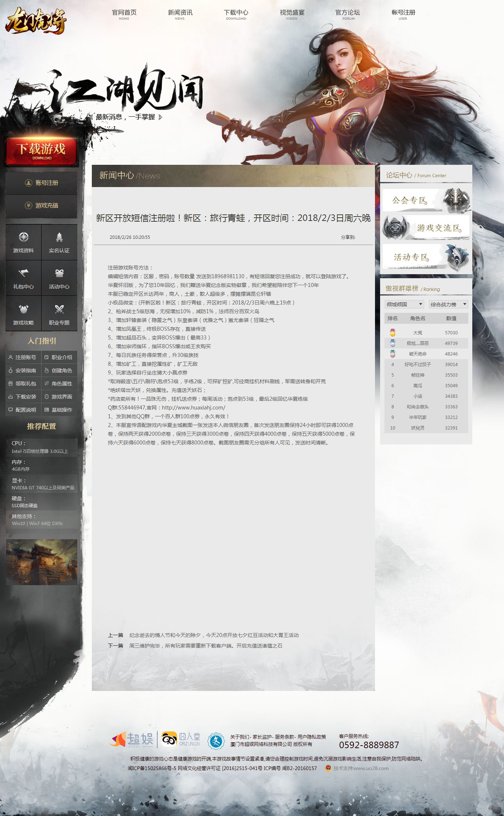The height and width of the screenshot is (816, 504).
Task: Open the 实名认证 icon tile
Action: 59,242
